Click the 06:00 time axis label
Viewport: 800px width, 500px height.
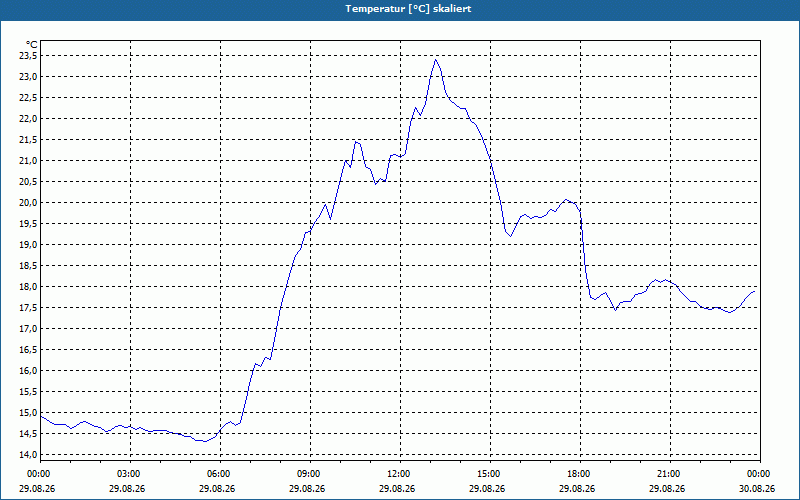pos(220,474)
